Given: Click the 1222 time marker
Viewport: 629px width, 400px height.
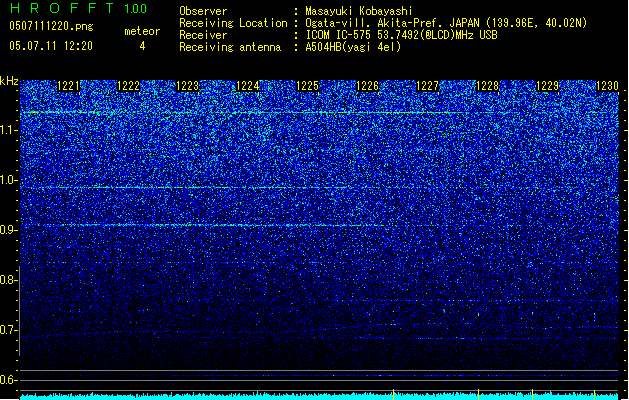Looking at the screenshot, I should point(128,86).
